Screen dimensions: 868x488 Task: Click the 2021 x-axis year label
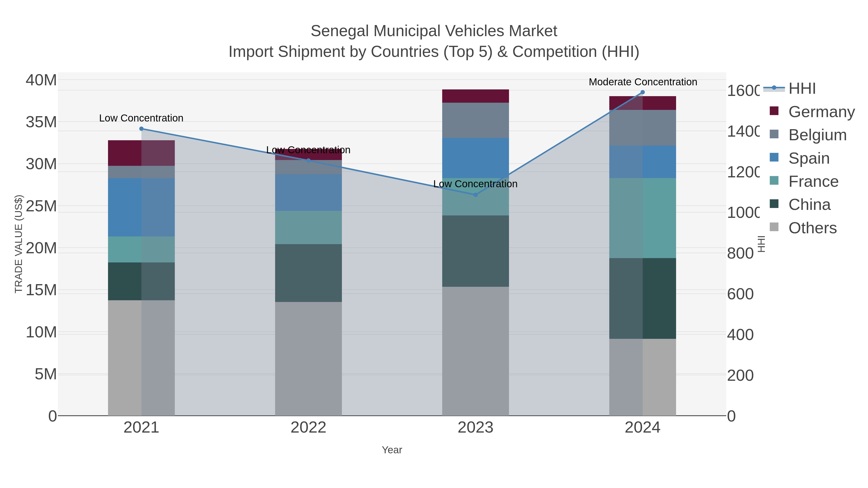(141, 428)
